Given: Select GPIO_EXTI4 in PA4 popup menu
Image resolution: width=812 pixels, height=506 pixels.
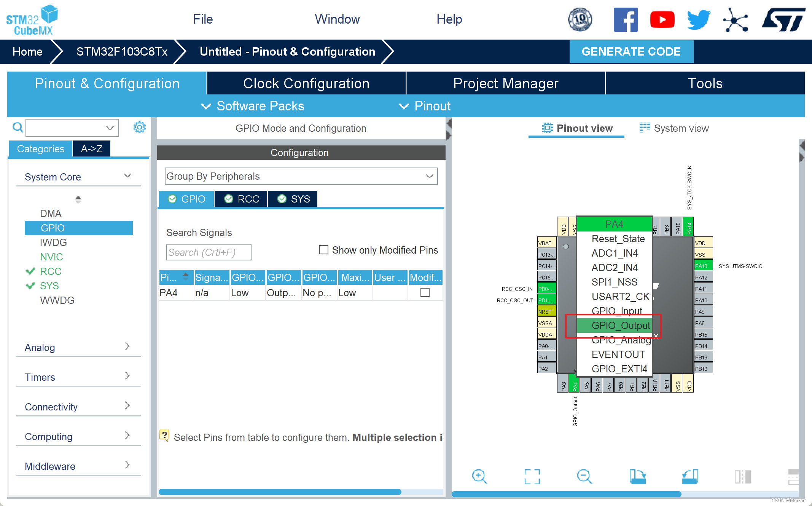Looking at the screenshot, I should point(615,369).
